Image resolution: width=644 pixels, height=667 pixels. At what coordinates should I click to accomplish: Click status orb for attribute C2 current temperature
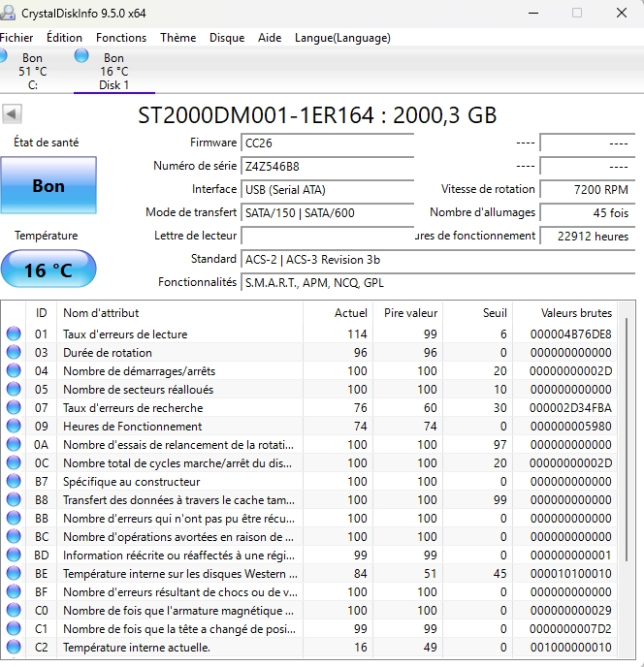(14, 648)
